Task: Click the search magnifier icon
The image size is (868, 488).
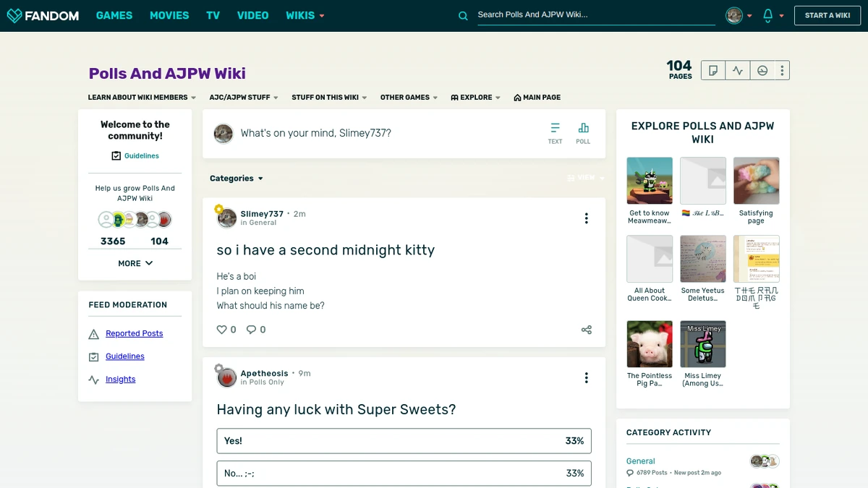Action: tap(463, 15)
